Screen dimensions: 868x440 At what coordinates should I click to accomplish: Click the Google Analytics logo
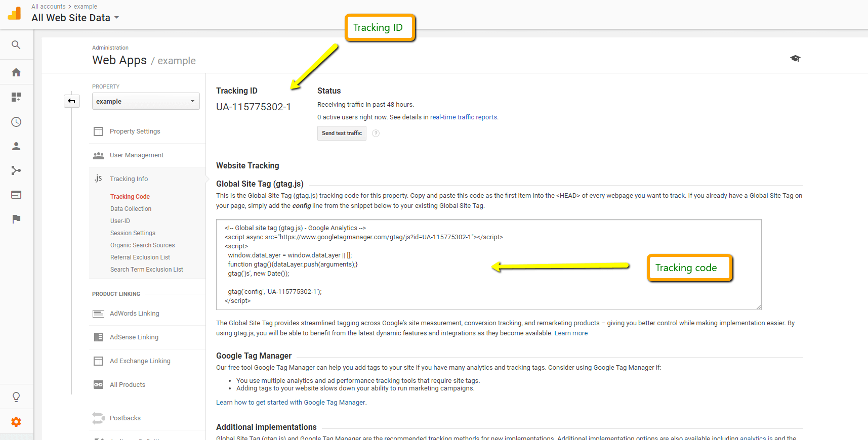pos(15,13)
